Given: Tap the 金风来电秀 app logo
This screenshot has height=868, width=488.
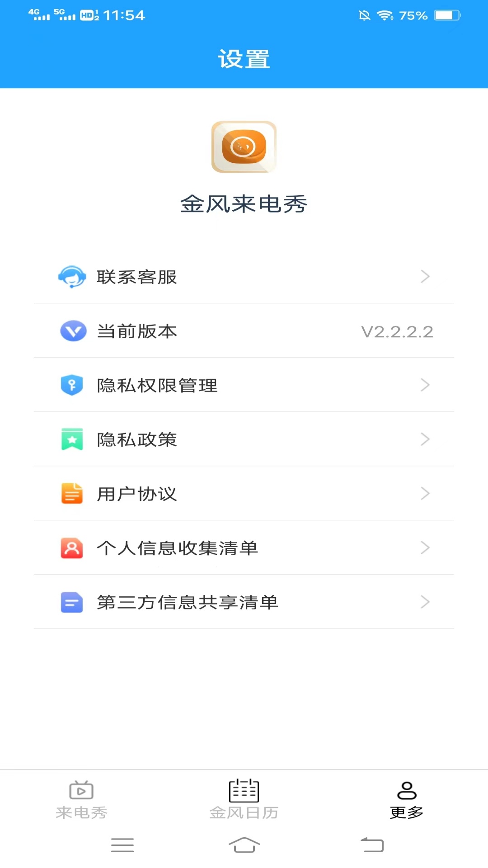Looking at the screenshot, I should click(x=244, y=147).
